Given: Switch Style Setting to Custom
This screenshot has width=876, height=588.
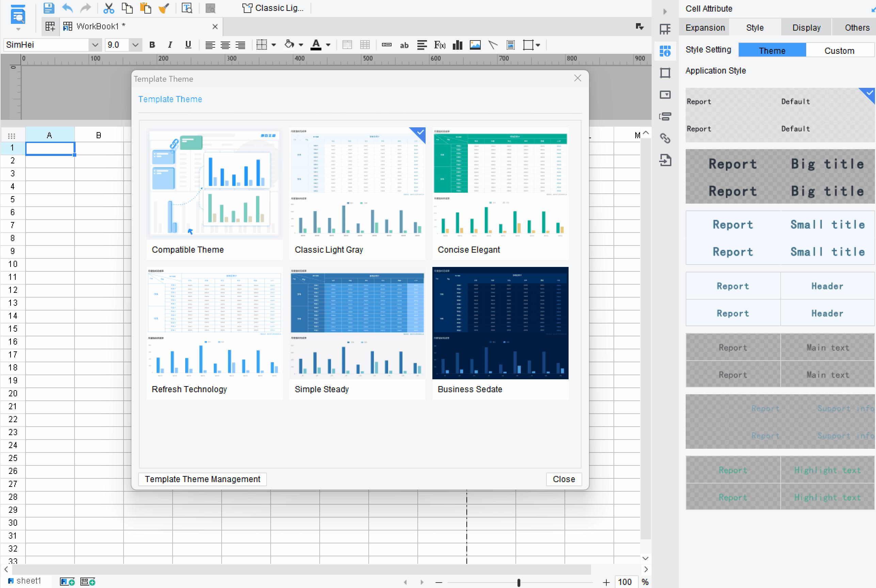Looking at the screenshot, I should point(839,50).
